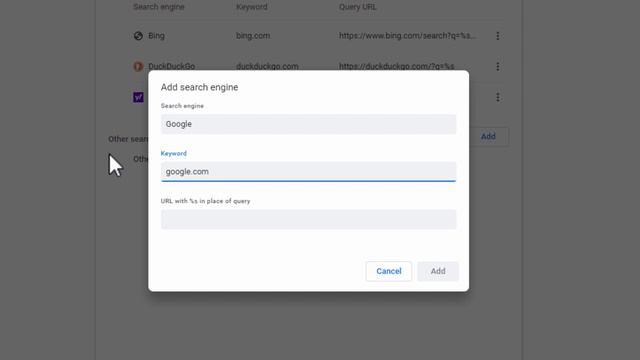The height and width of the screenshot is (360, 640).
Task: Click the Add button behind the dialog
Action: coord(488,136)
